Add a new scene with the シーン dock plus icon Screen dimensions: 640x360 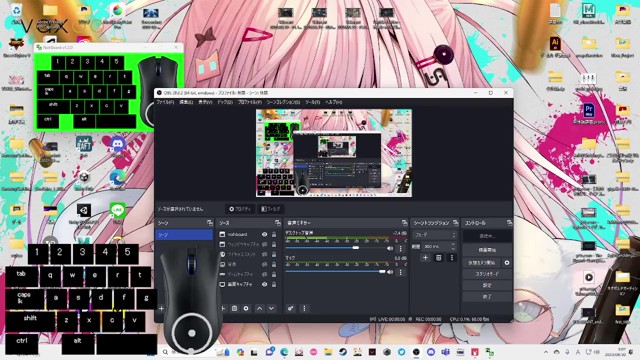161,309
